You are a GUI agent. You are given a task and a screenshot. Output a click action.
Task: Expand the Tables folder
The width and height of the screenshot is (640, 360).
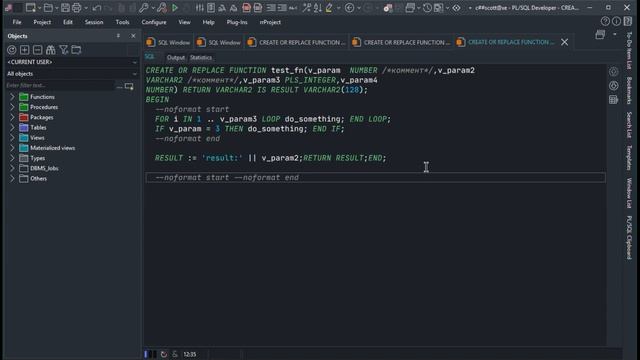(12, 127)
